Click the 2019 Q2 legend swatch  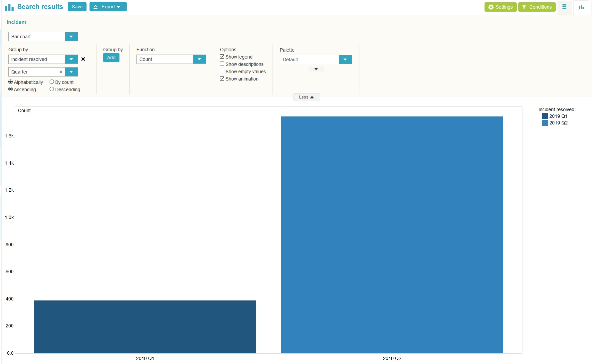(545, 123)
